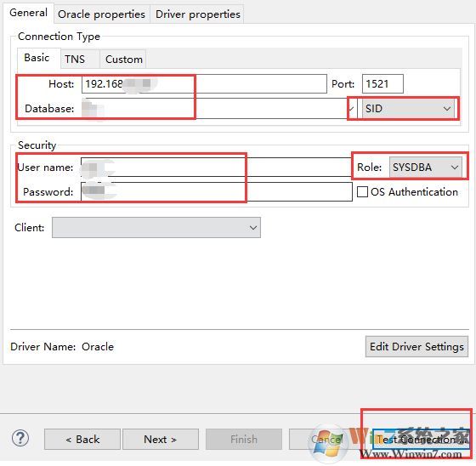The height and width of the screenshot is (466, 476).
Task: Click the Edit Driver Settings button
Action: pyautogui.click(x=416, y=346)
